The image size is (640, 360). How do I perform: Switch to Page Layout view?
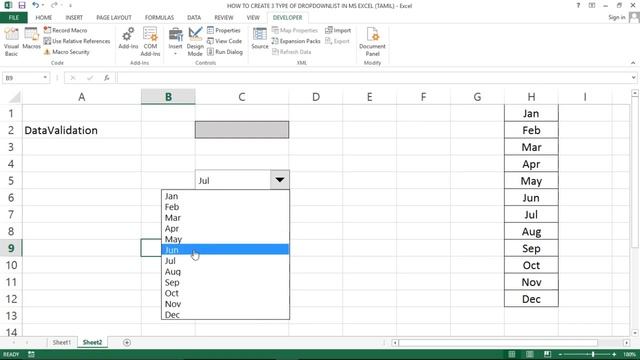pyautogui.click(x=529, y=354)
